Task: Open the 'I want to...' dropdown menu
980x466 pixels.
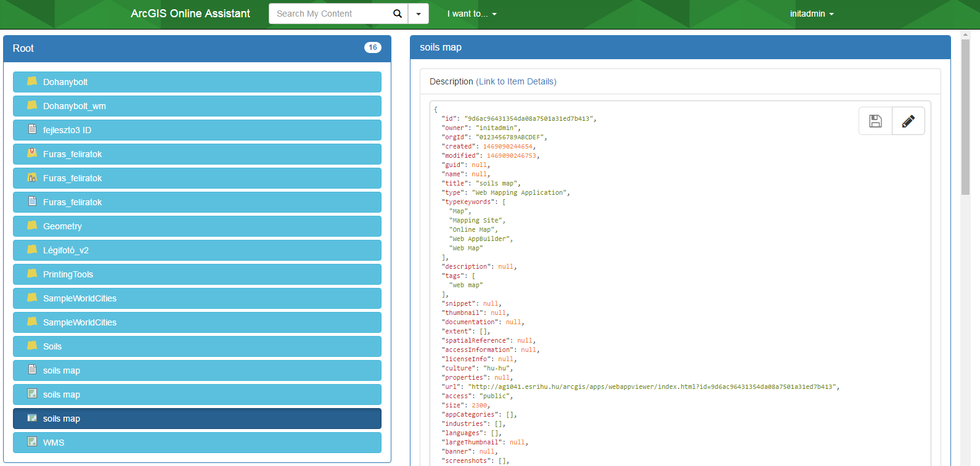Action: [472, 14]
